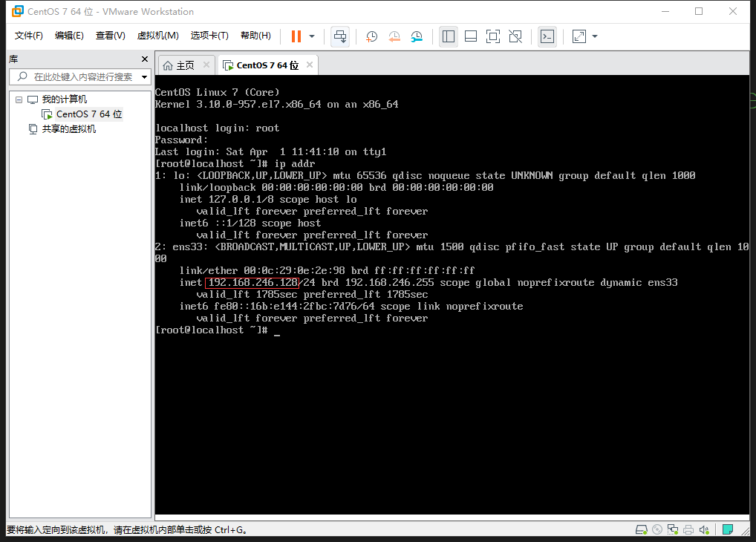Screen dimensions: 756x542
Task: Switch to Unity mode
Action: 515,36
